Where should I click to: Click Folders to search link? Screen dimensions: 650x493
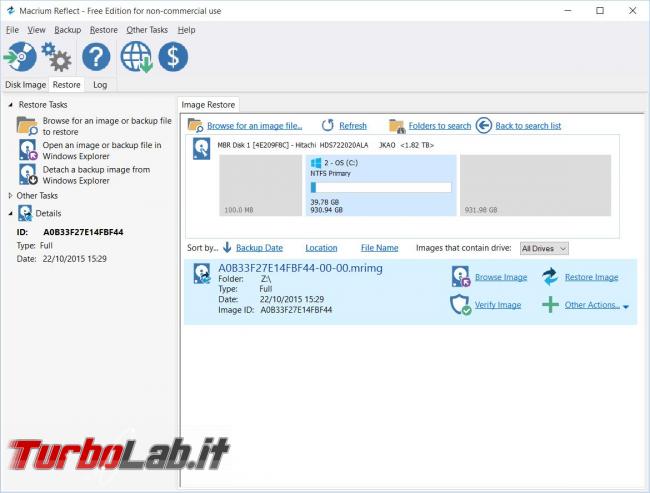pos(440,126)
